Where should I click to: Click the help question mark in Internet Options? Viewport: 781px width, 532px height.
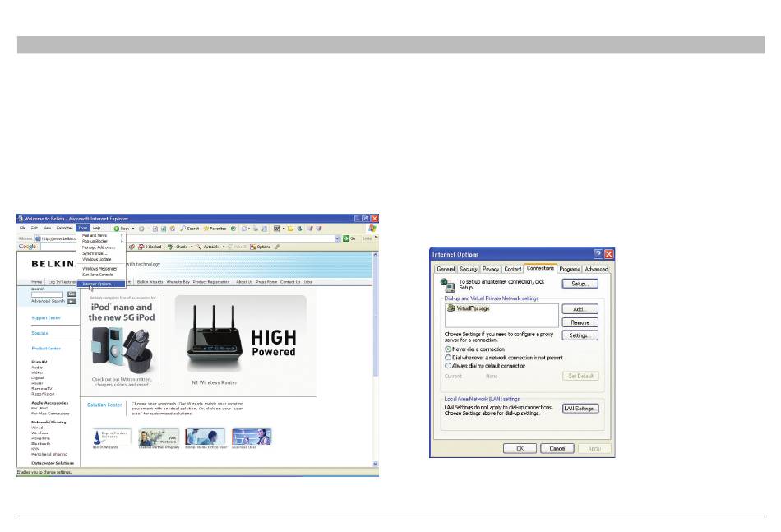598,254
